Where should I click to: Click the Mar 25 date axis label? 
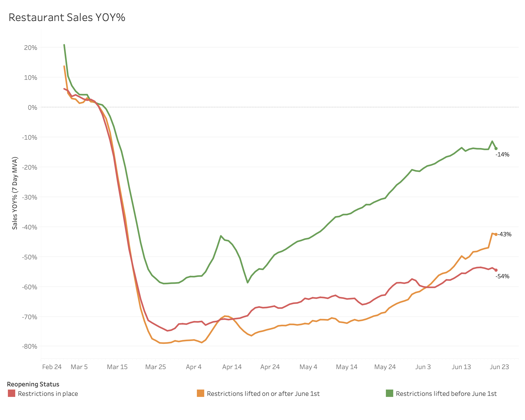(x=156, y=367)
